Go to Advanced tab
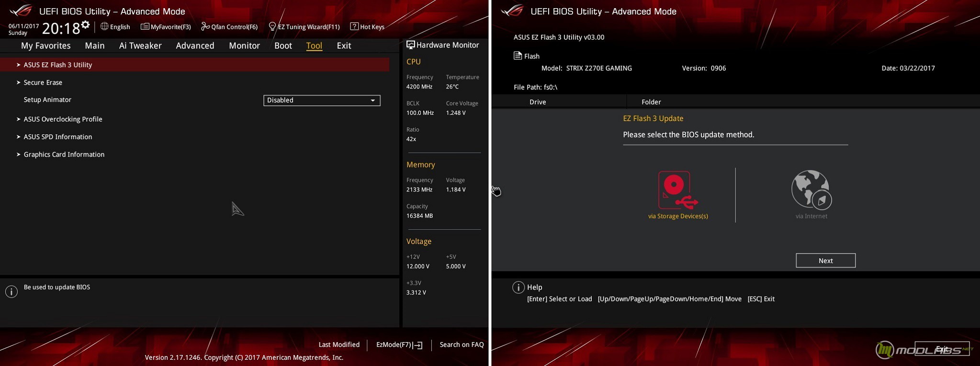Screen dimensions: 980x366 [195, 45]
